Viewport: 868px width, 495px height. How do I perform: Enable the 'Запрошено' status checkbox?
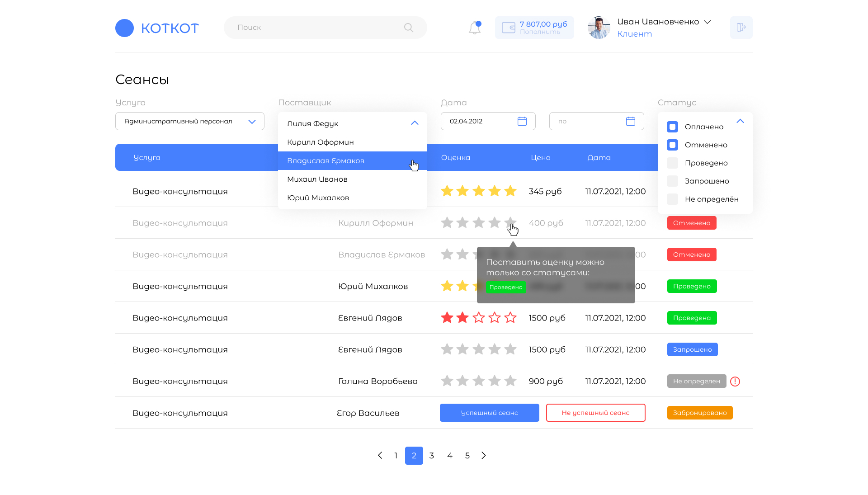[x=672, y=181]
